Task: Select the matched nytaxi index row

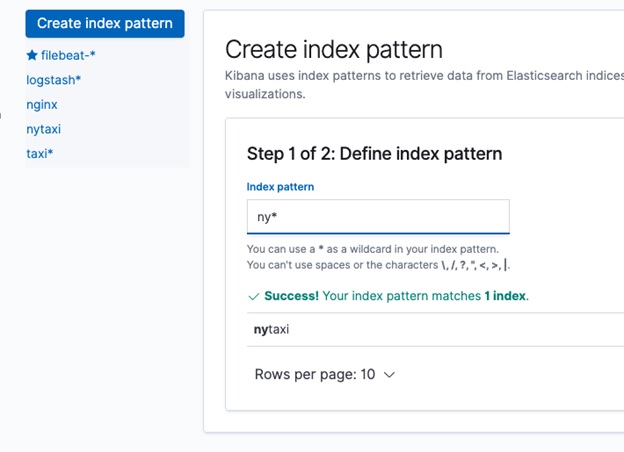Action: (435, 329)
